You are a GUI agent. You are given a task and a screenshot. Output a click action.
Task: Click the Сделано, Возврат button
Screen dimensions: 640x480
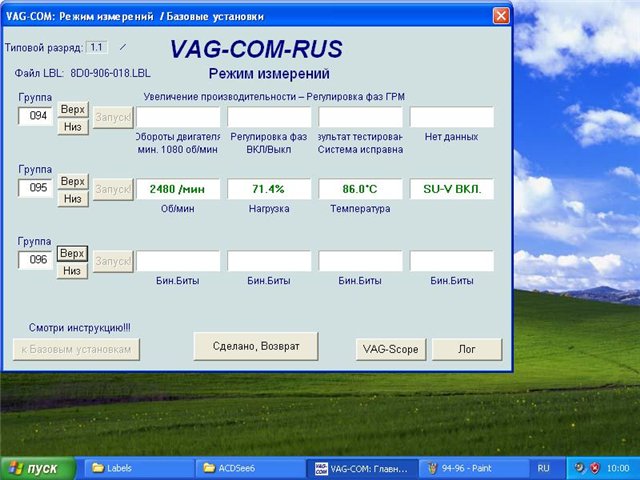click(x=256, y=346)
